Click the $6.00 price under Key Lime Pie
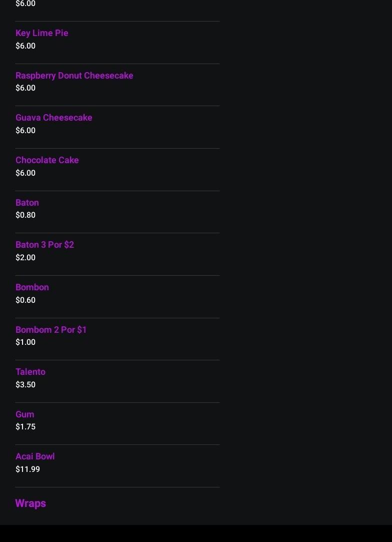Image resolution: width=392 pixels, height=542 pixels. coord(25,46)
